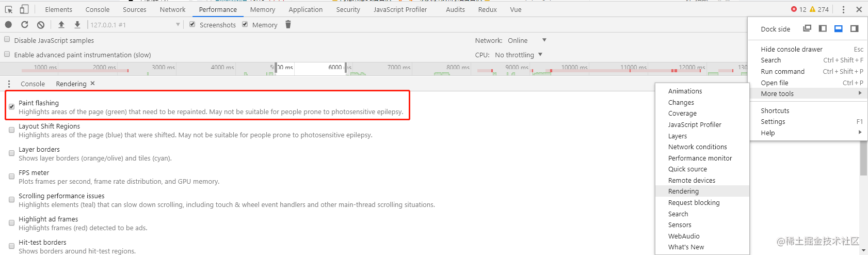Uncheck the Paint flashing checkbox

11,107
